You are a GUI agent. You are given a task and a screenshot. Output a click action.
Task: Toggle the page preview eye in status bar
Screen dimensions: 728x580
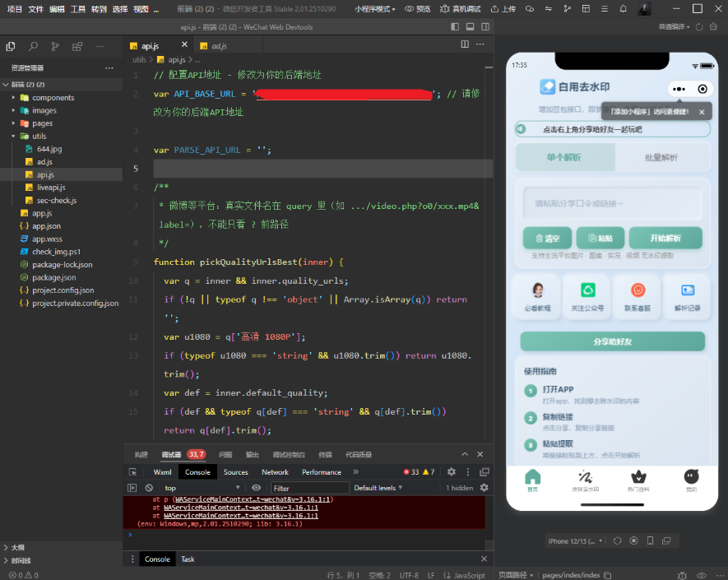[702, 575]
